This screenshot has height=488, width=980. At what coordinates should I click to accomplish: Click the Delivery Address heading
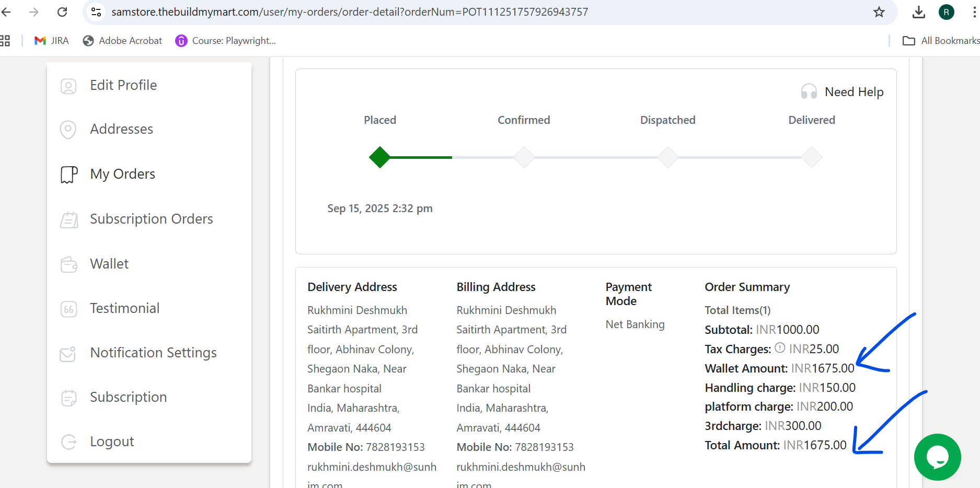click(352, 287)
